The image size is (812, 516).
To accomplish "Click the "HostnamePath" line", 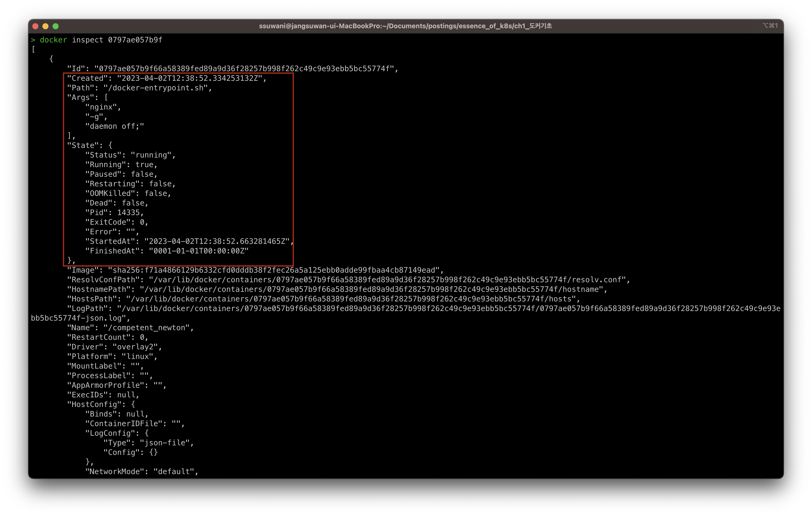I will coord(337,289).
